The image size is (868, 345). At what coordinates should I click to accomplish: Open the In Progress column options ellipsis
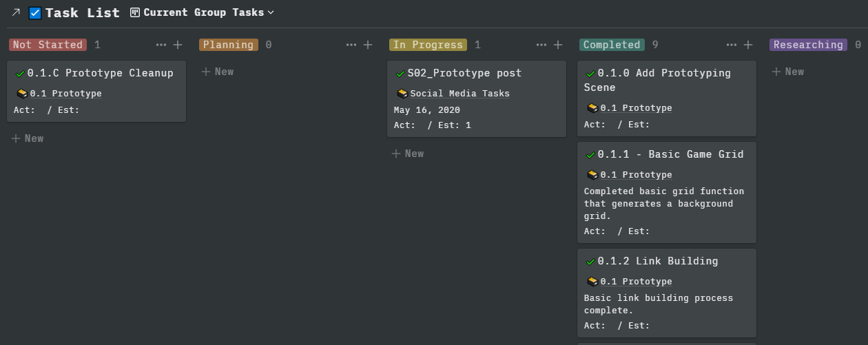pyautogui.click(x=541, y=45)
